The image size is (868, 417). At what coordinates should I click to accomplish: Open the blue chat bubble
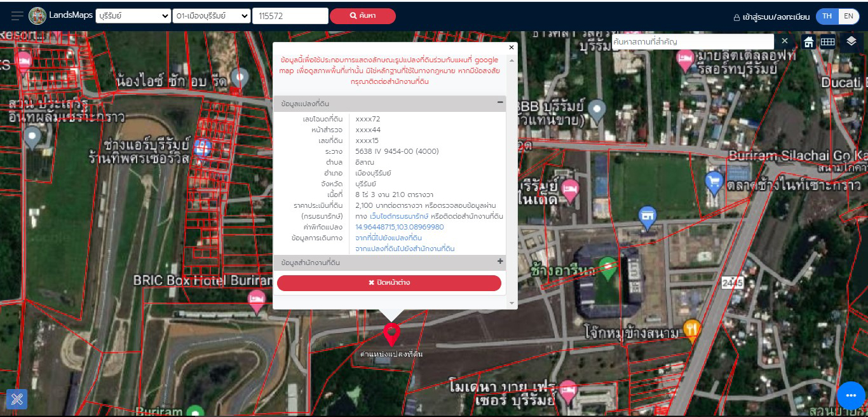pos(850,395)
